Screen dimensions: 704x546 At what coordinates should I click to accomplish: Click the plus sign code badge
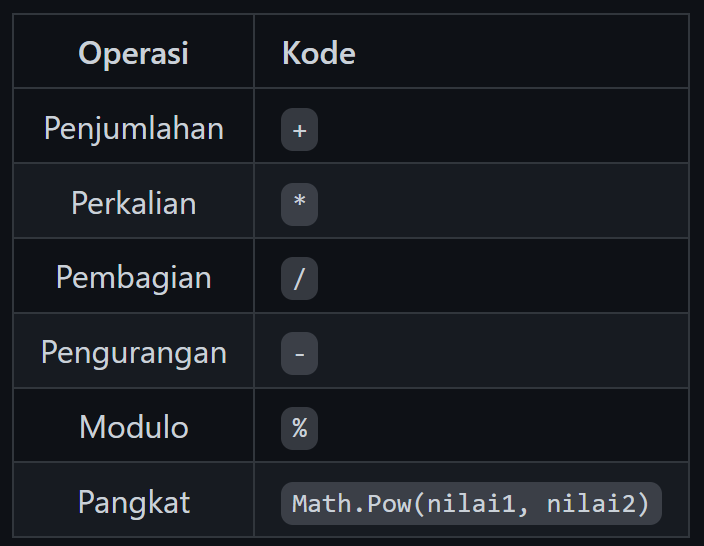click(299, 129)
